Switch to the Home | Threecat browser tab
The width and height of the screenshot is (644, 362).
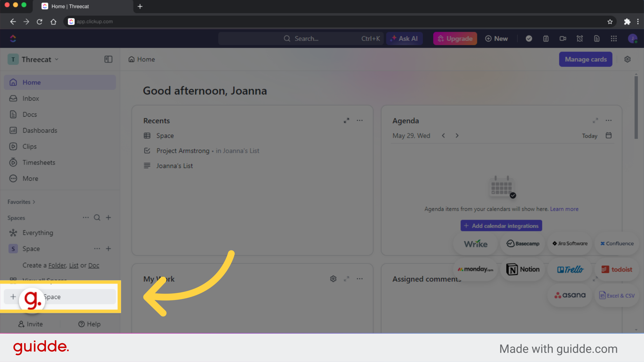pyautogui.click(x=70, y=6)
